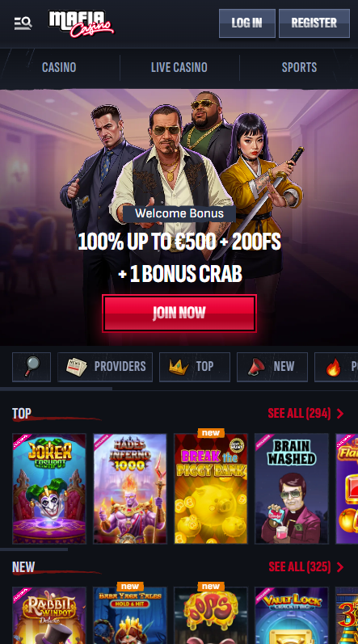
Task: Choose the Top crown category
Action: [195, 367]
